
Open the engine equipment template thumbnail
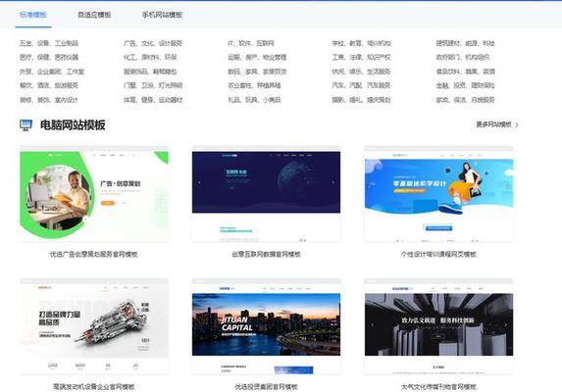coord(94,326)
